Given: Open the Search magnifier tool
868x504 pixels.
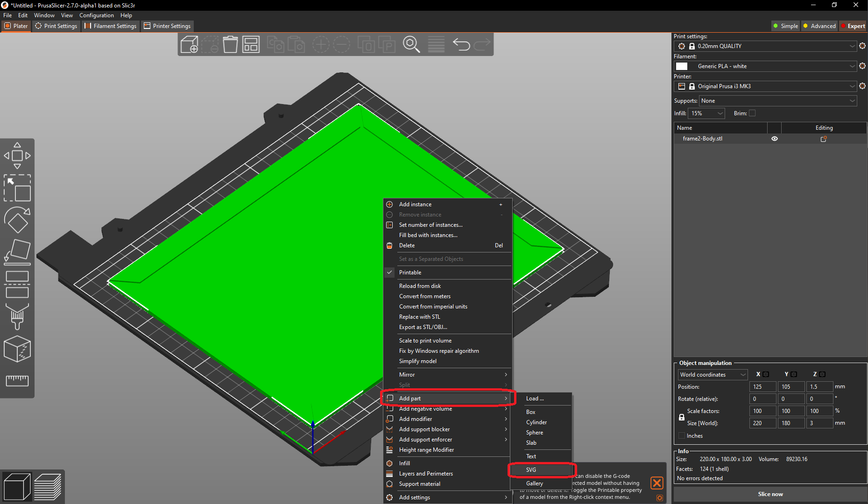Looking at the screenshot, I should [x=411, y=44].
